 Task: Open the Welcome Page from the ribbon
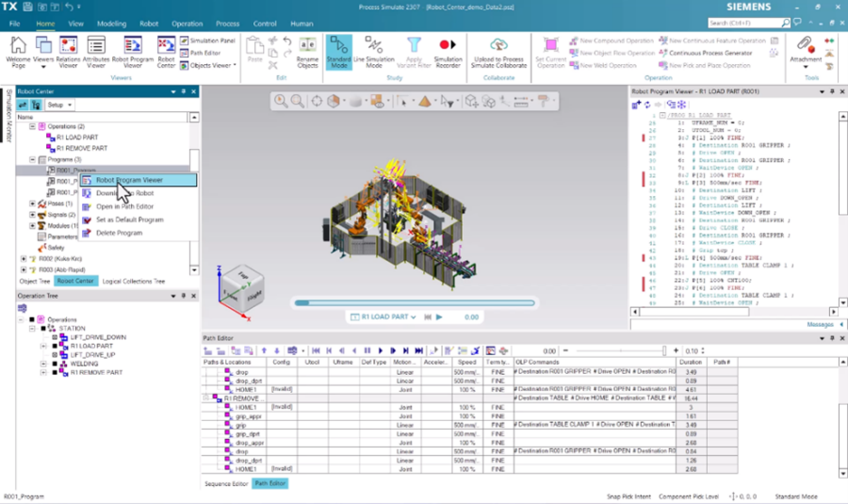pos(18,52)
